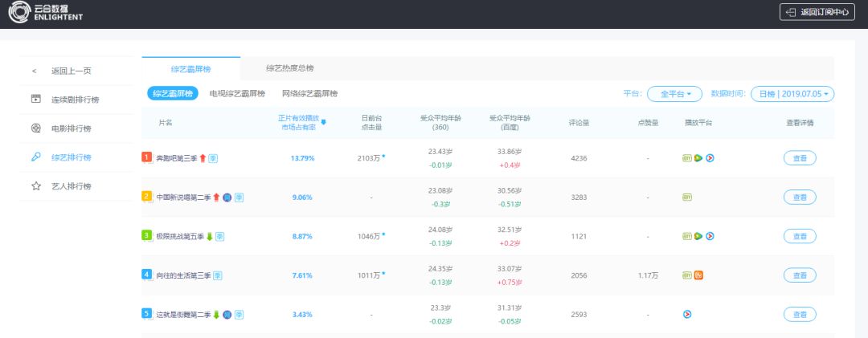Image resolution: width=868 pixels, height=338 pixels.
Task: Click the title 奔跑吧第三季
Action: click(177, 158)
